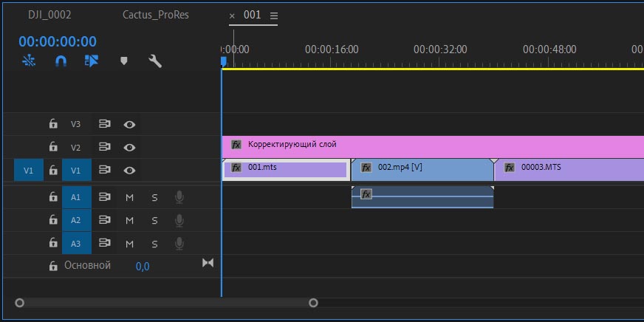Toggle sync lock for A2
This screenshot has height=322, width=644.
click(x=105, y=220)
